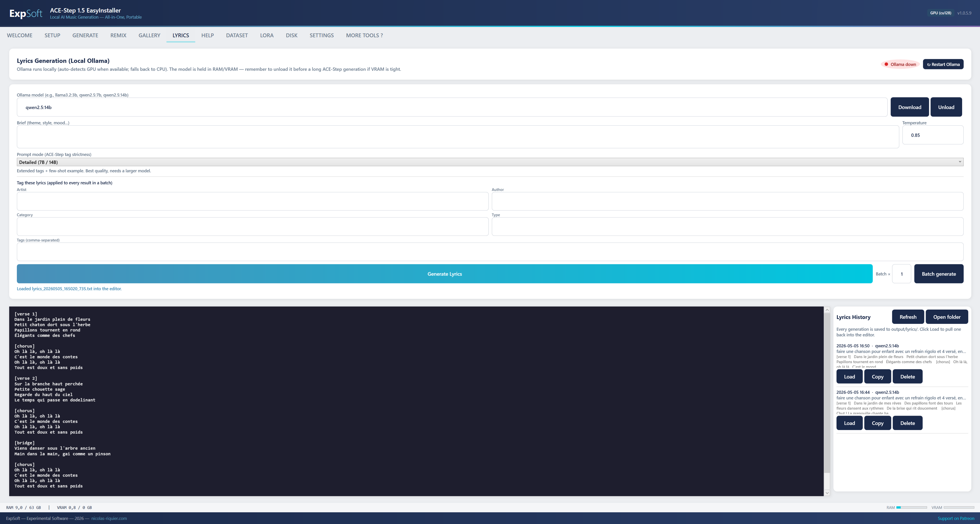Click the Temperature field
The height and width of the screenshot is (524, 980).
933,135
